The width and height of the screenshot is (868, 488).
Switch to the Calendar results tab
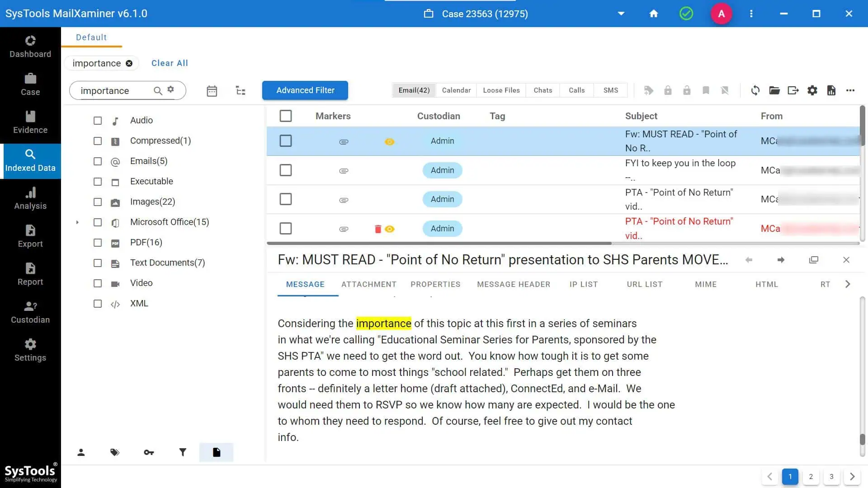pyautogui.click(x=456, y=90)
